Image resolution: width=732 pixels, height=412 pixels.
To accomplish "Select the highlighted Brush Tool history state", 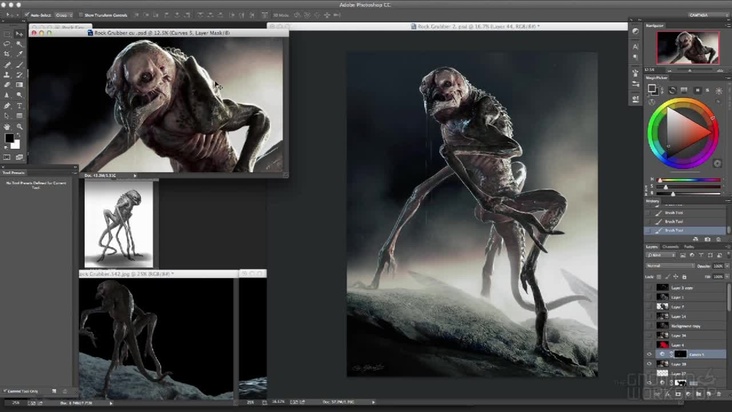I will [685, 230].
